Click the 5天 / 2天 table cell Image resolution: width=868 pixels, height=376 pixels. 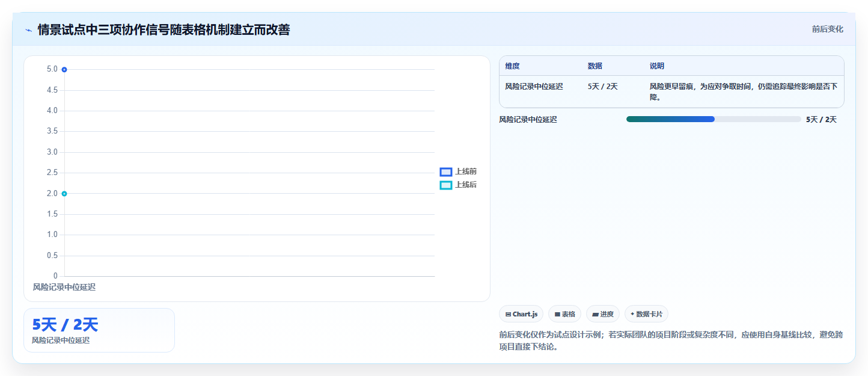[x=603, y=87]
